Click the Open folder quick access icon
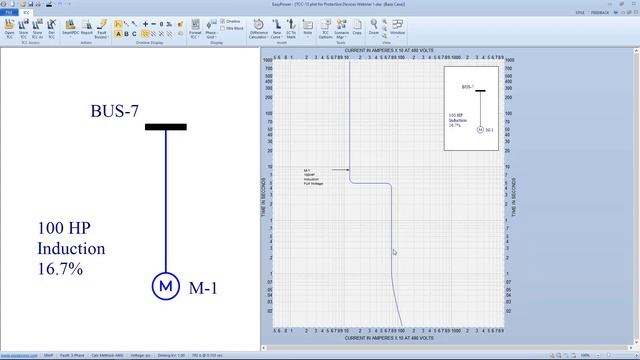640x360 pixels. click(23, 4)
